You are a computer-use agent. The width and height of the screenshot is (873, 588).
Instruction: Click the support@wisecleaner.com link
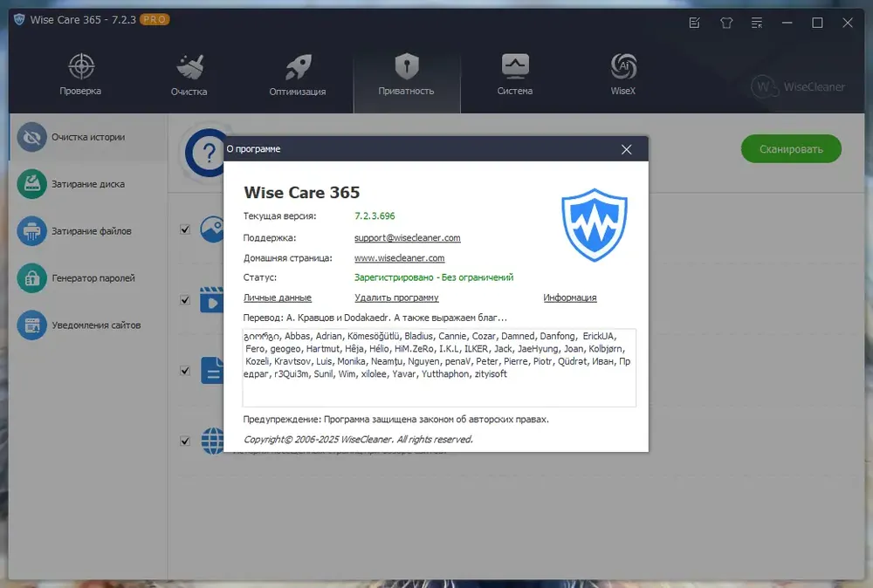point(407,237)
